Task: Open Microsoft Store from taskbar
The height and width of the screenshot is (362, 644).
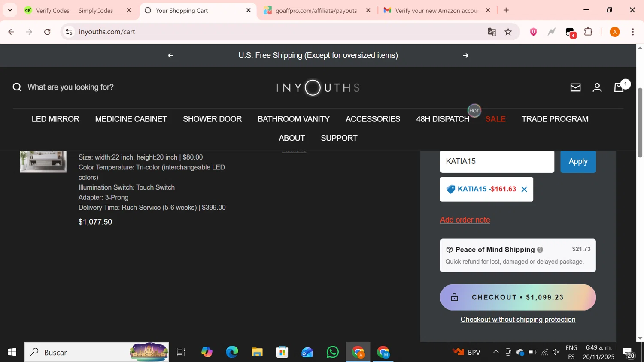Action: coord(282,352)
